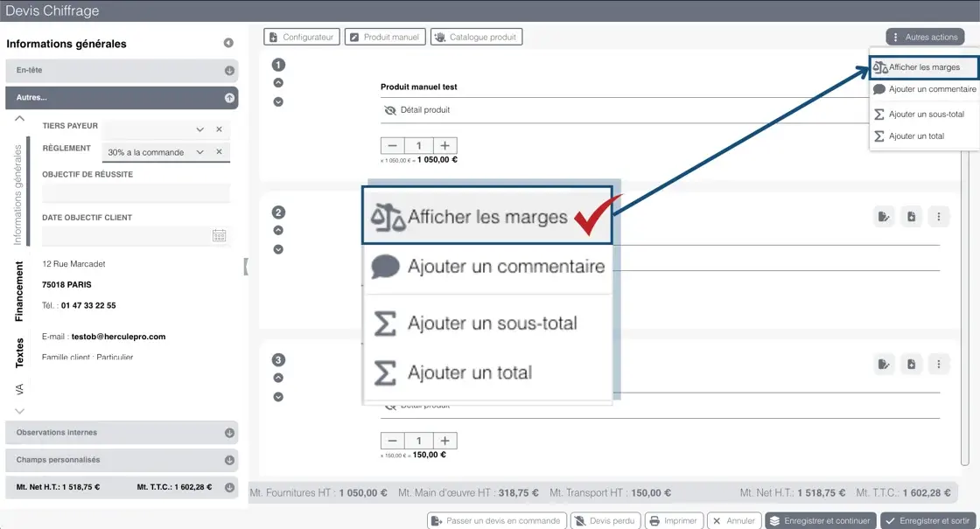Viewport: 980px width, 529px height.
Task: Mark the quote as Devis perdu
Action: [605, 521]
